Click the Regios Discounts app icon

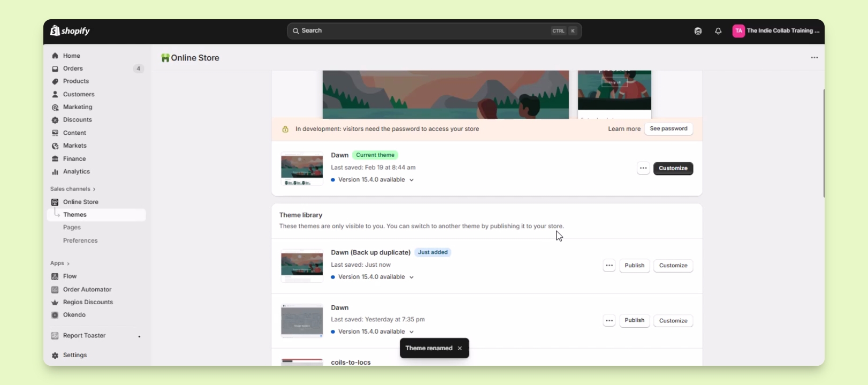pos(55,302)
